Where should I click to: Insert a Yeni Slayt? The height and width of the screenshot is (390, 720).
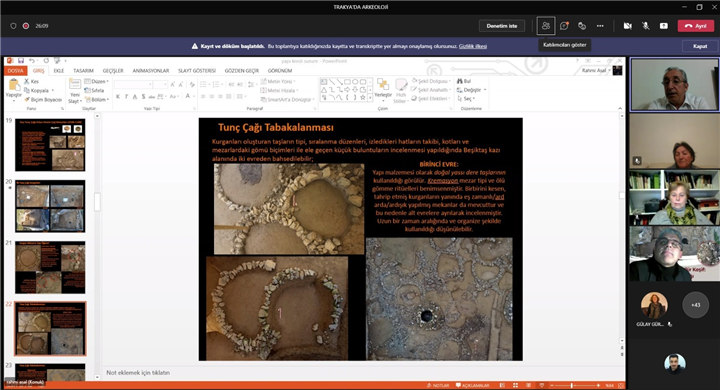[x=74, y=90]
